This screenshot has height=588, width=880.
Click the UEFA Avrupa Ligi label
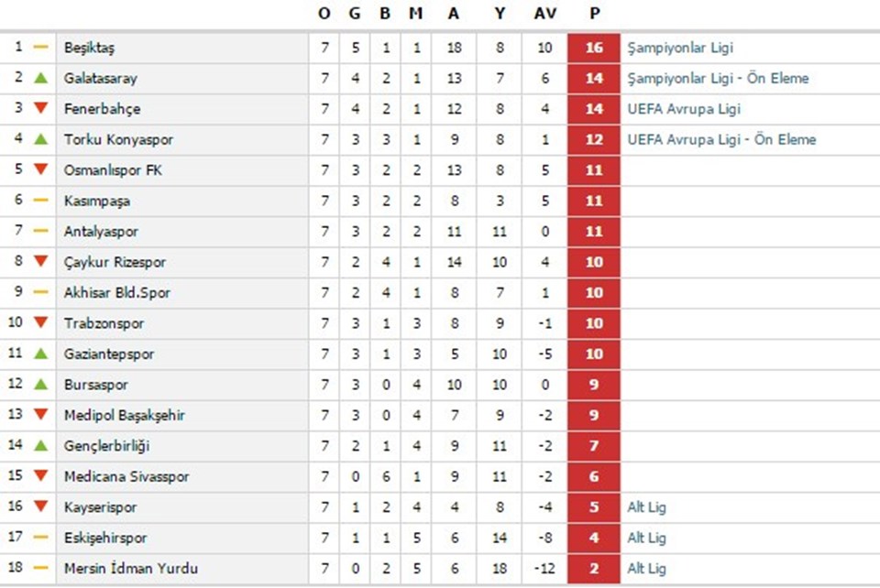click(x=684, y=109)
